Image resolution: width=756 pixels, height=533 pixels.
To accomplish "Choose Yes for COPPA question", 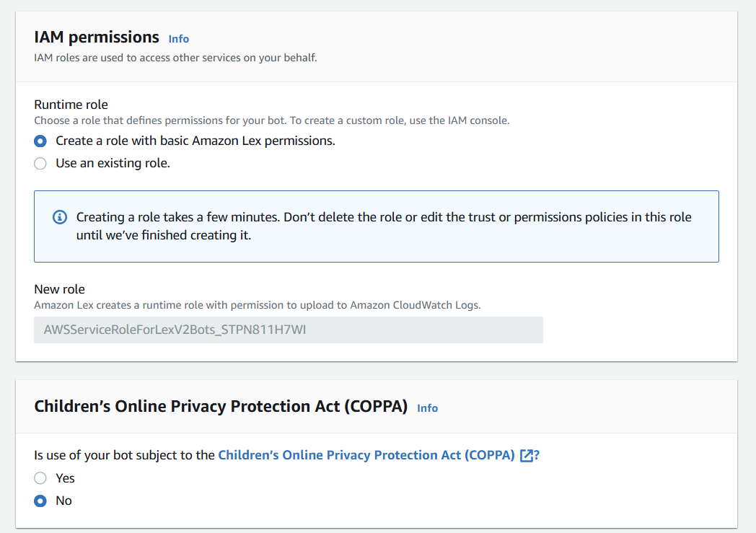I will [40, 478].
